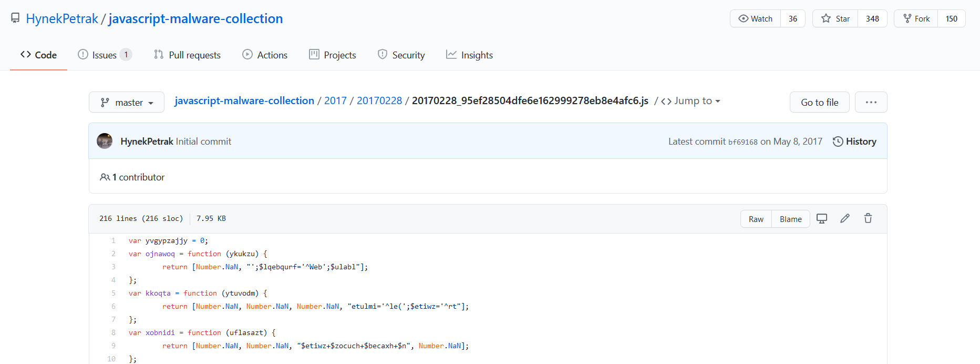Expand the master branch dropdown
The height and width of the screenshot is (364, 980).
point(127,102)
